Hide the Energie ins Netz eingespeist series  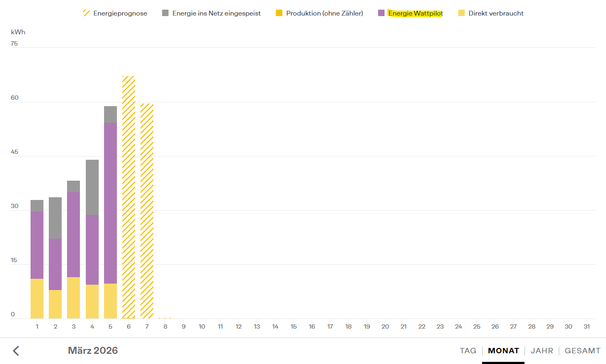216,13
